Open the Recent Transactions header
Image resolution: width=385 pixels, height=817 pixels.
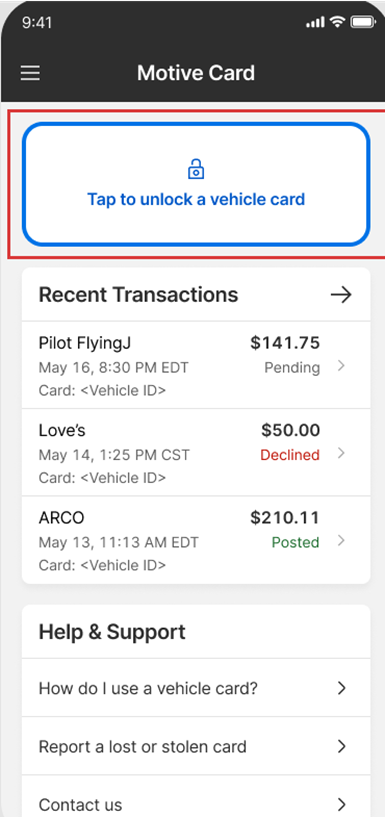click(x=196, y=295)
